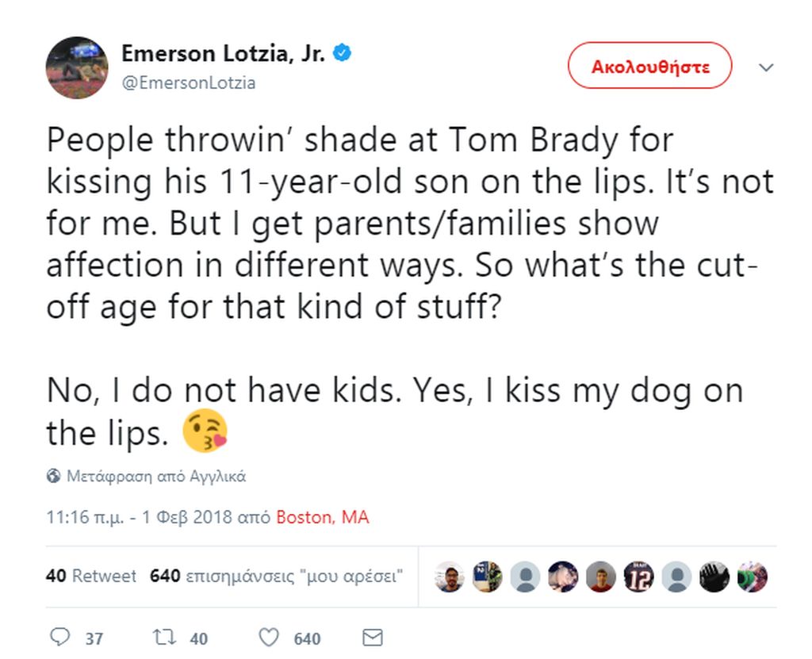Click the kissing face emoji

[205, 431]
